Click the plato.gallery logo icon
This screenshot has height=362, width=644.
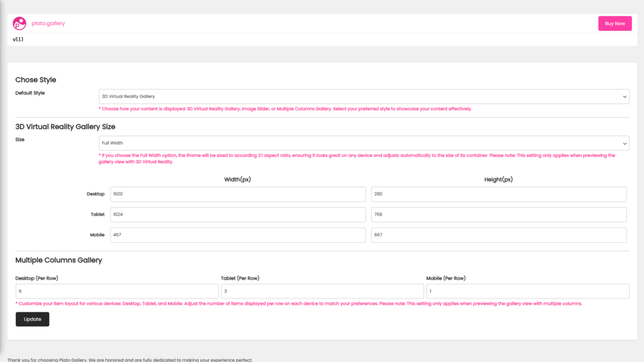pos(19,23)
